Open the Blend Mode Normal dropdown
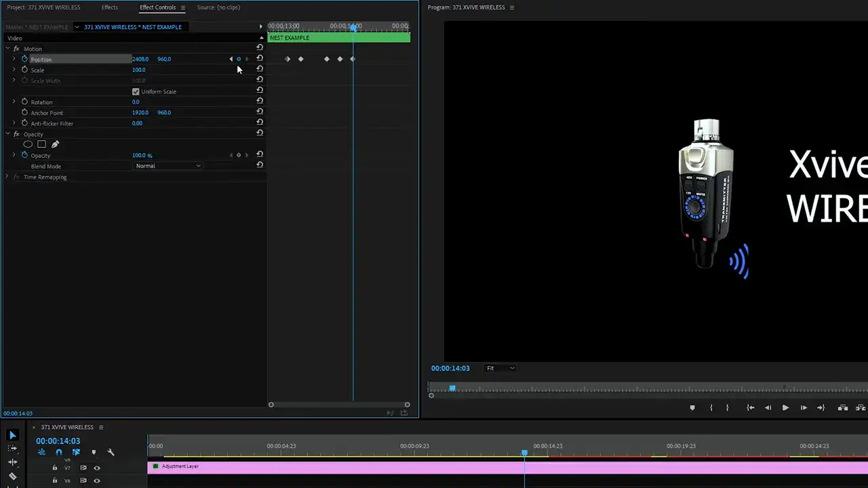This screenshot has width=868, height=488. click(167, 166)
